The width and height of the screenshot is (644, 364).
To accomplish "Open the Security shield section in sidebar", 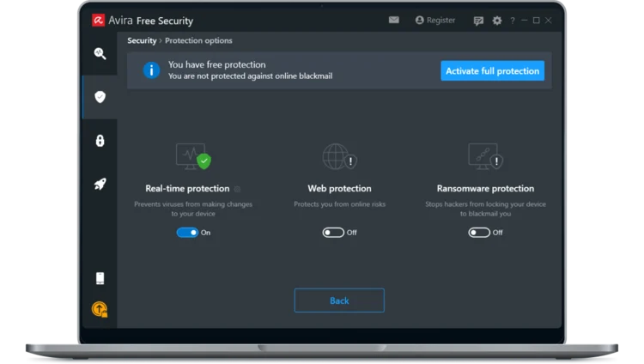I will coord(100,97).
